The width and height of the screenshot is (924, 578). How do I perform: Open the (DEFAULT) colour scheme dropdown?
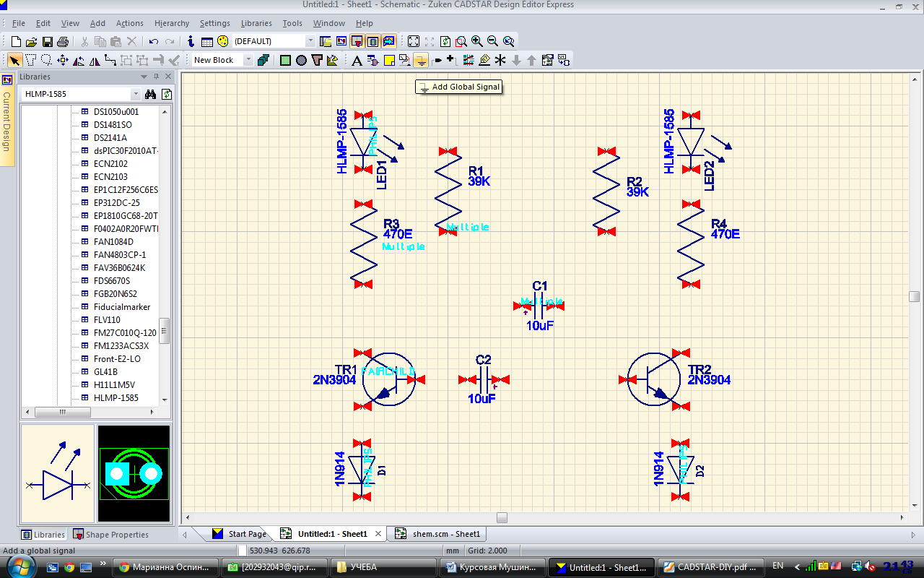[311, 42]
